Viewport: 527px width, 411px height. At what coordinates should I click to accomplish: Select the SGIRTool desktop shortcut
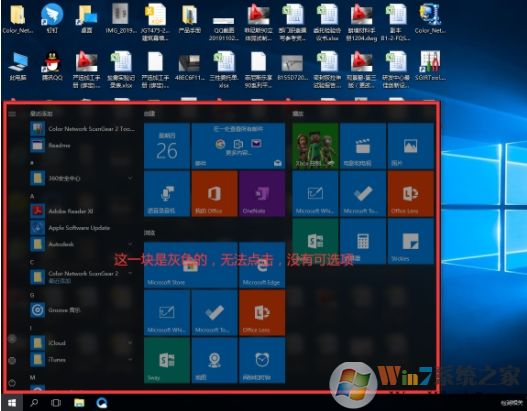tap(430, 66)
